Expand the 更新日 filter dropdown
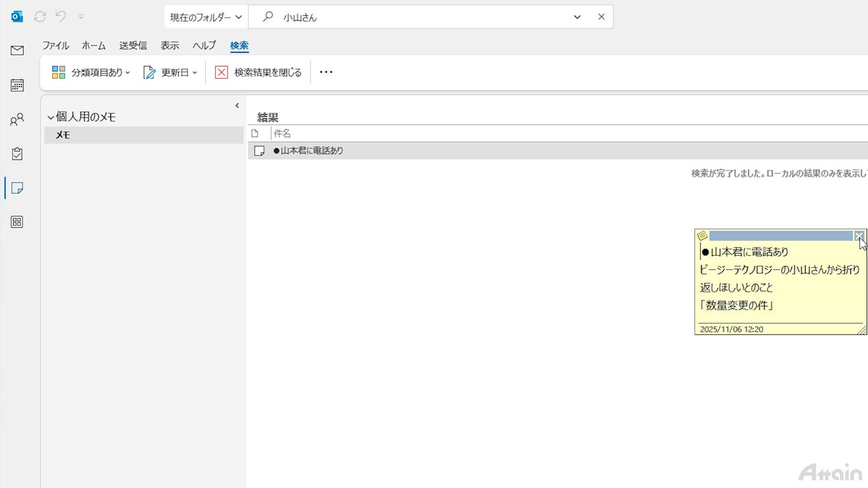The image size is (868, 488). click(x=170, y=72)
